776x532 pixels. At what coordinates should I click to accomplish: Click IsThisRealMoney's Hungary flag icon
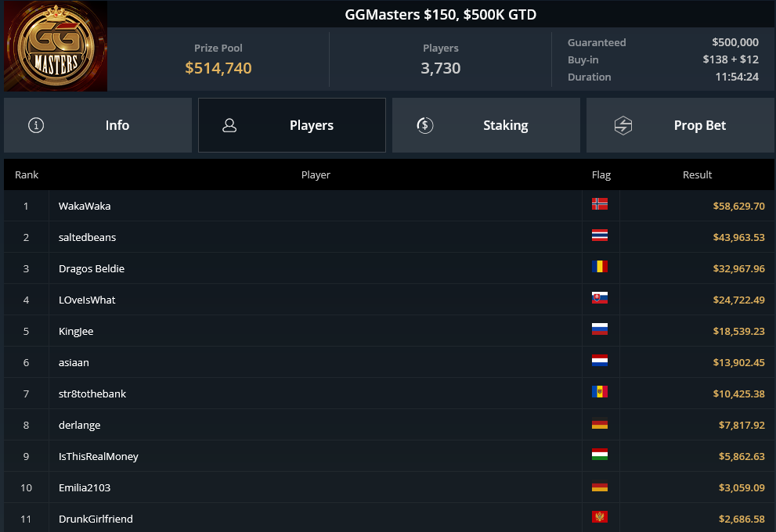(599, 455)
